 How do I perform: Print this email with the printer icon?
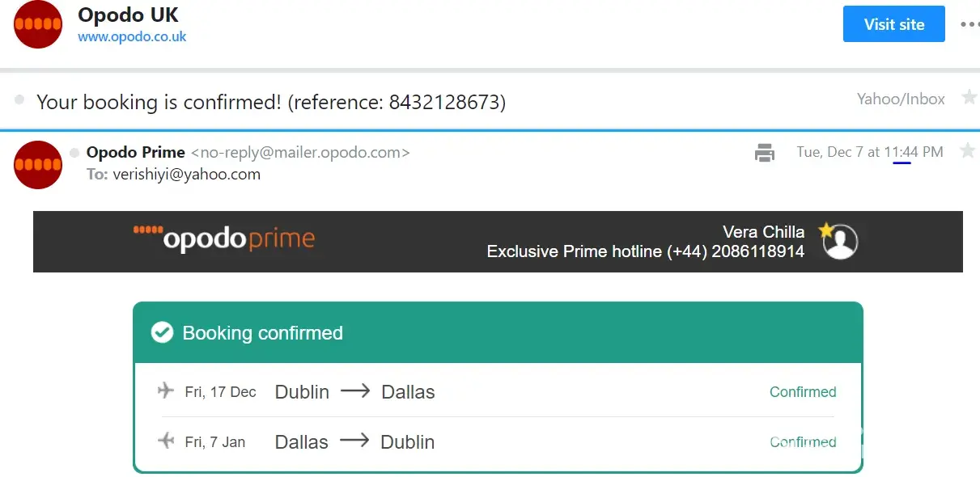(x=765, y=152)
